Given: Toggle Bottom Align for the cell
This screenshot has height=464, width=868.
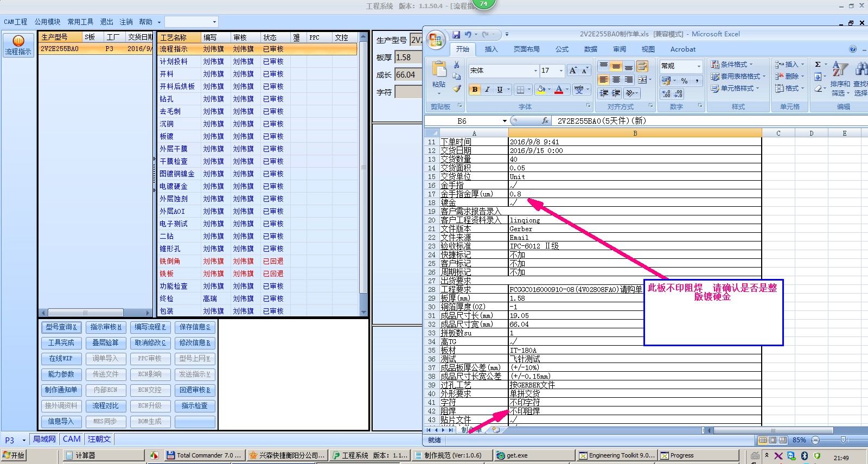Looking at the screenshot, I should pyautogui.click(x=629, y=66).
